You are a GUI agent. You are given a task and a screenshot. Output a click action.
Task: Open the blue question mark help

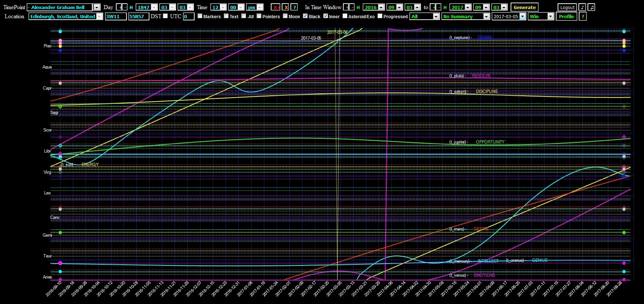click(x=294, y=7)
